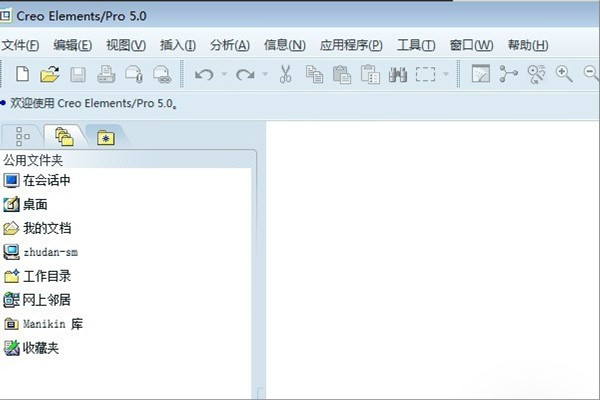
Task: Click the Save disk icon
Action: tap(78, 74)
